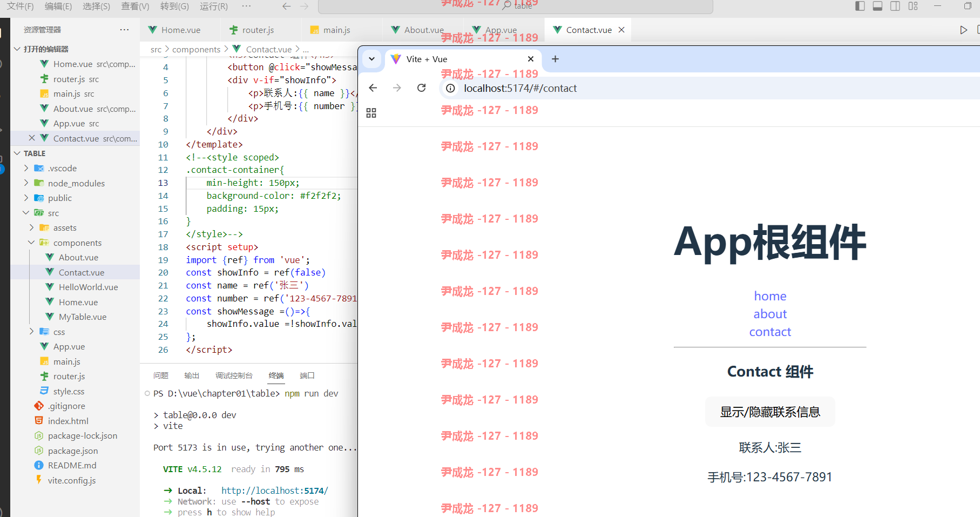Open the 编辑(E) menu
This screenshot has width=980, height=517.
[x=58, y=6]
